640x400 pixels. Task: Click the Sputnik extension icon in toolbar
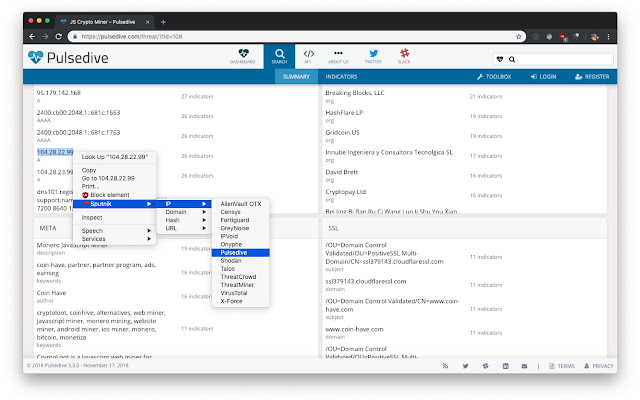(576, 36)
